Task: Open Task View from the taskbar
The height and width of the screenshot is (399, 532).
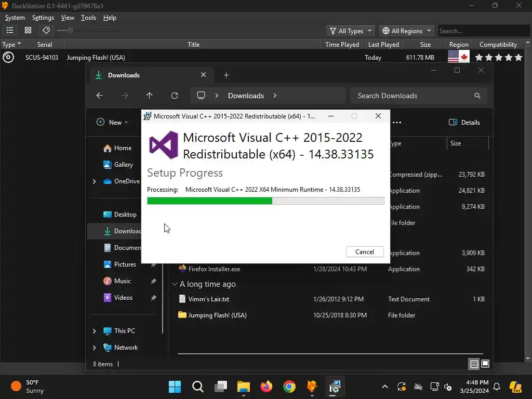Action: coord(220,387)
